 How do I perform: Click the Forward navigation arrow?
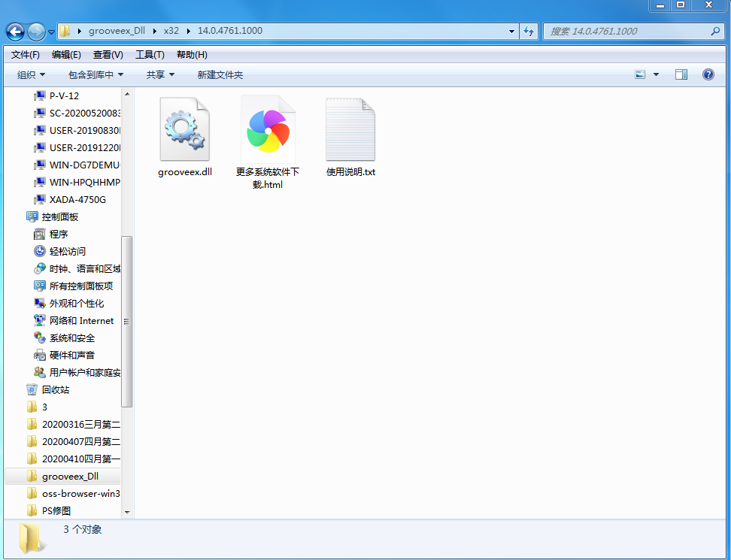pyautogui.click(x=36, y=32)
